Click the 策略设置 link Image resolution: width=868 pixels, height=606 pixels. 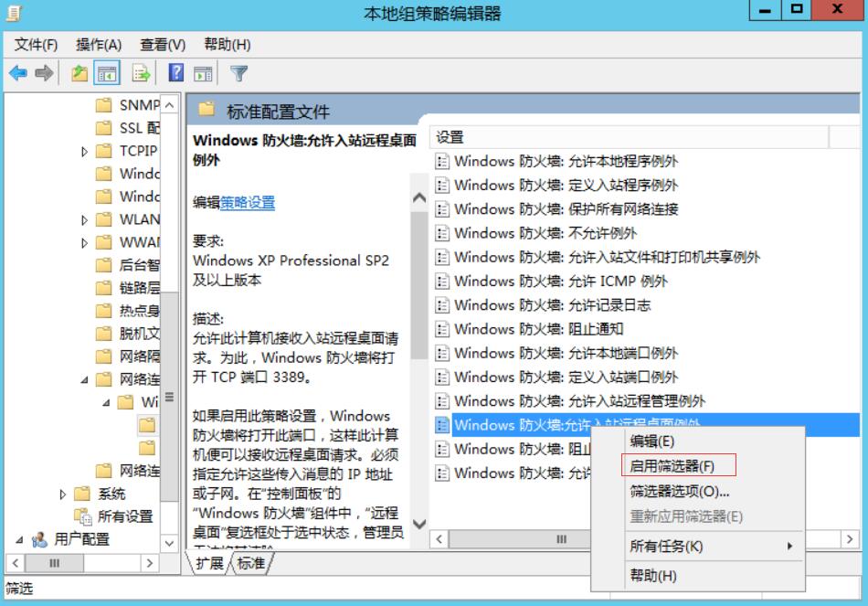[x=248, y=202]
